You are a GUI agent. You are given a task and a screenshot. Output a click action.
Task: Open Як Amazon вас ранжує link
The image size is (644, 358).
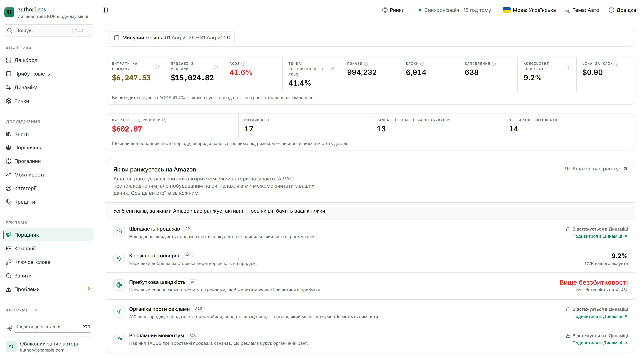[x=596, y=169]
